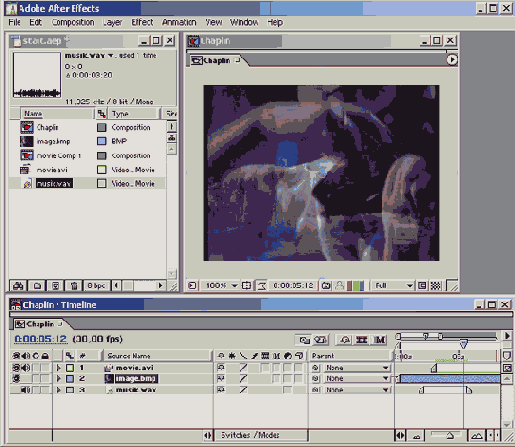
Task: Toggle red channel display in Chaplin viewer
Action: [350, 286]
